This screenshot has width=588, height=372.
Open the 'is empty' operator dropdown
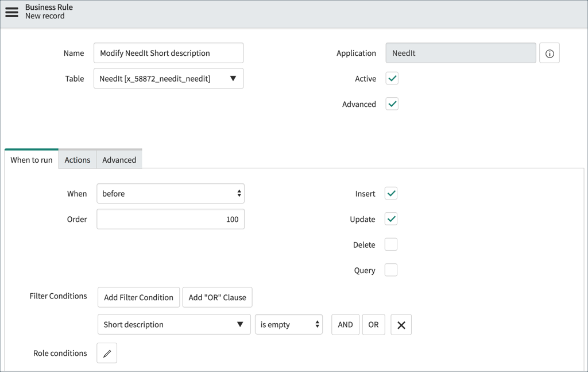[x=289, y=324]
